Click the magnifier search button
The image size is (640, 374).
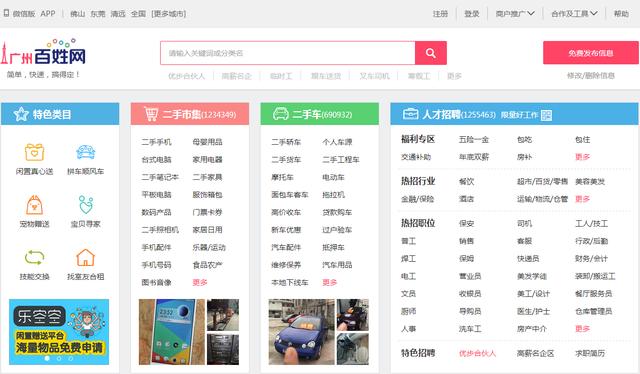(431, 53)
